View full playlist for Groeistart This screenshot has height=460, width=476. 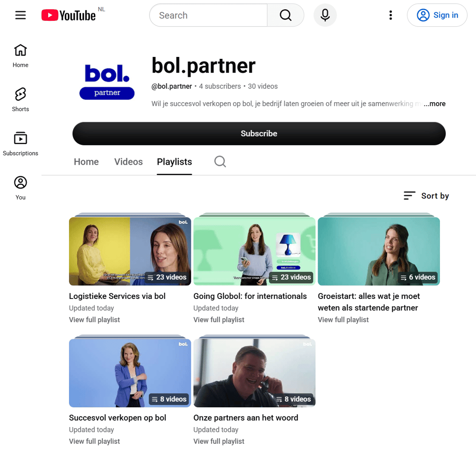(343, 320)
